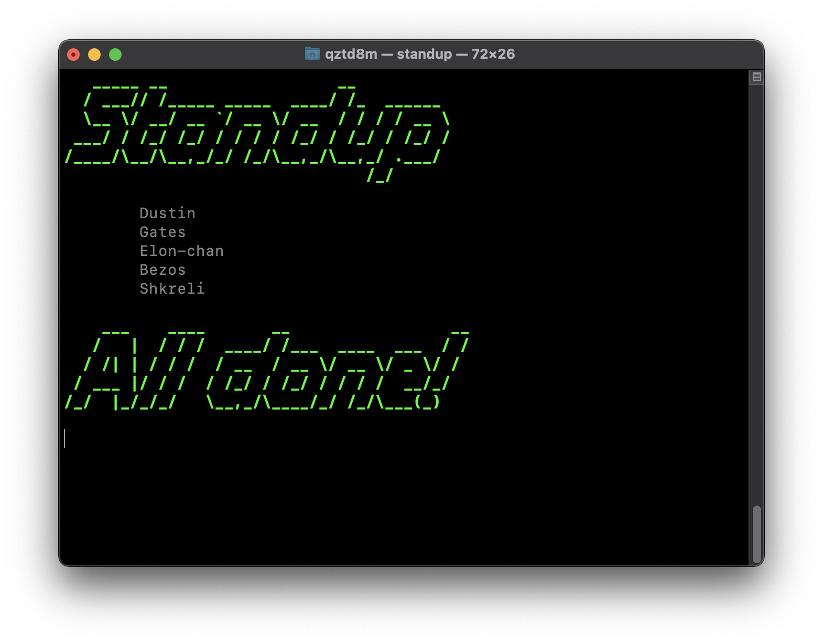Close the terminal window with red button
The width and height of the screenshot is (823, 644).
point(73,55)
